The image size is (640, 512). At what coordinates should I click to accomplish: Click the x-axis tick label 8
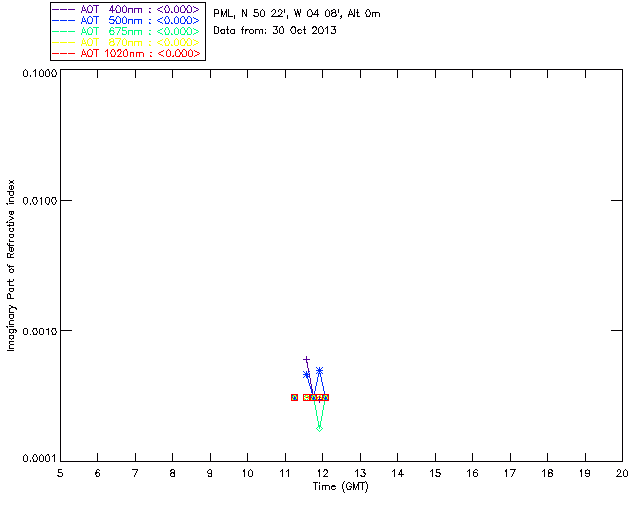tap(173, 473)
